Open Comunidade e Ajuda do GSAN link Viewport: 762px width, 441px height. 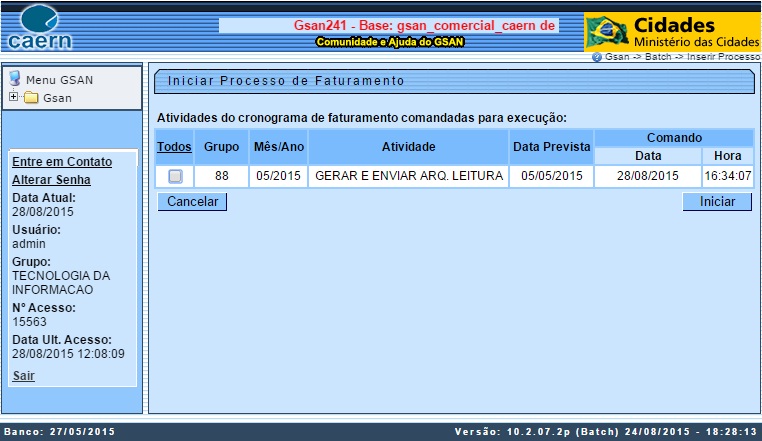point(389,42)
